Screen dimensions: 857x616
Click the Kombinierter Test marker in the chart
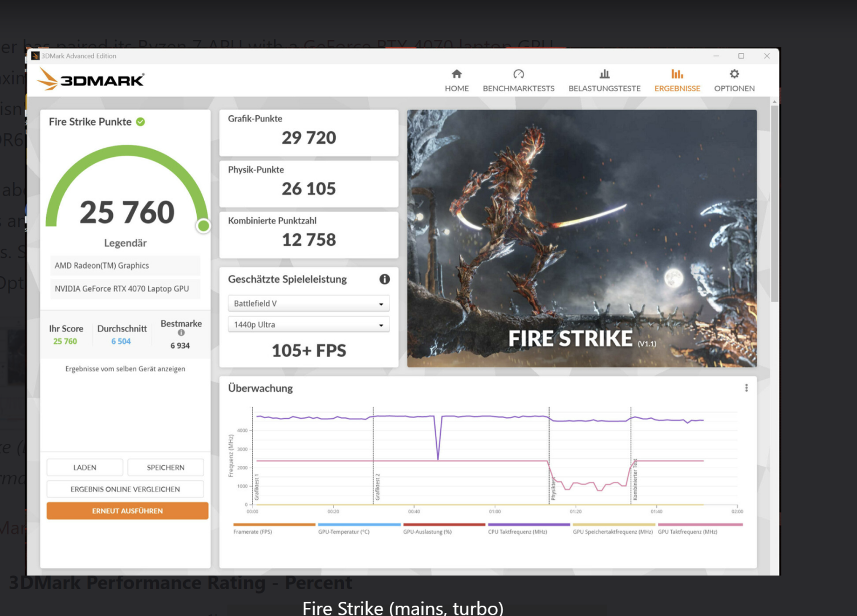(635, 480)
